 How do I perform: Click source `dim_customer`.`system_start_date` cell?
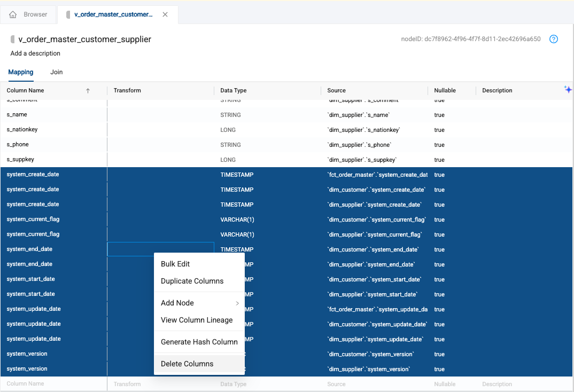pyautogui.click(x=374, y=280)
